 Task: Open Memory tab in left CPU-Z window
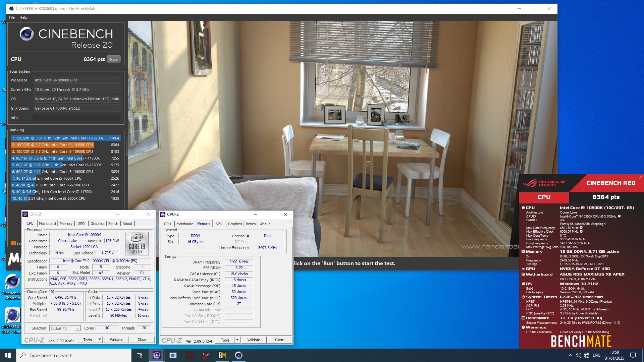[x=66, y=224]
